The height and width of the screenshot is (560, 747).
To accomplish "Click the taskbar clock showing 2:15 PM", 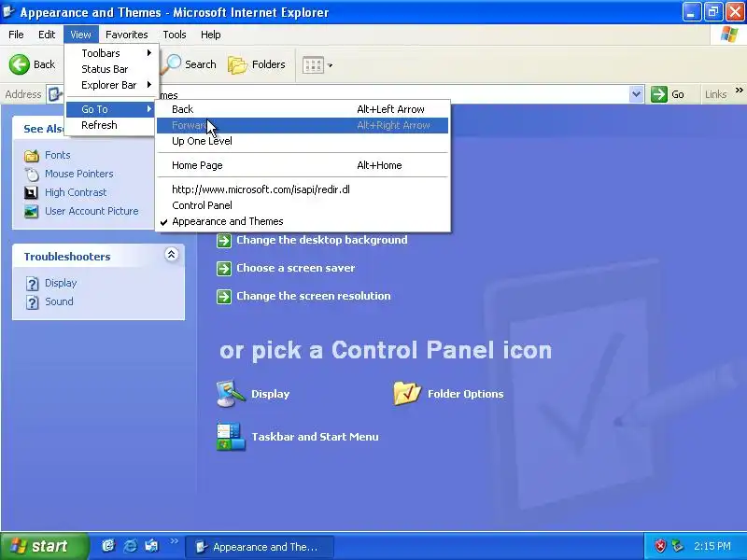I will click(712, 546).
